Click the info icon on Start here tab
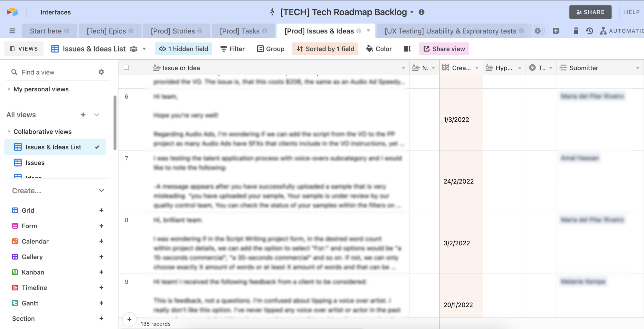Screen dimensions: 644x329 point(67,31)
